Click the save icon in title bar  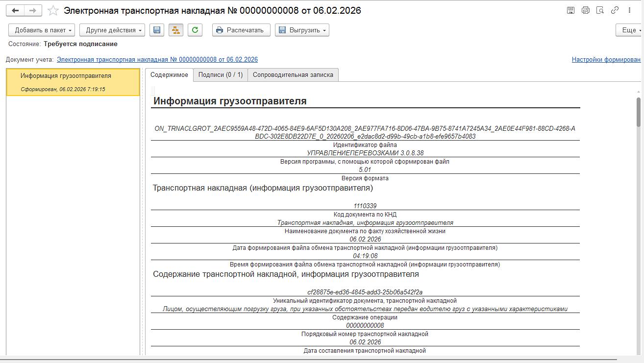[x=570, y=10]
